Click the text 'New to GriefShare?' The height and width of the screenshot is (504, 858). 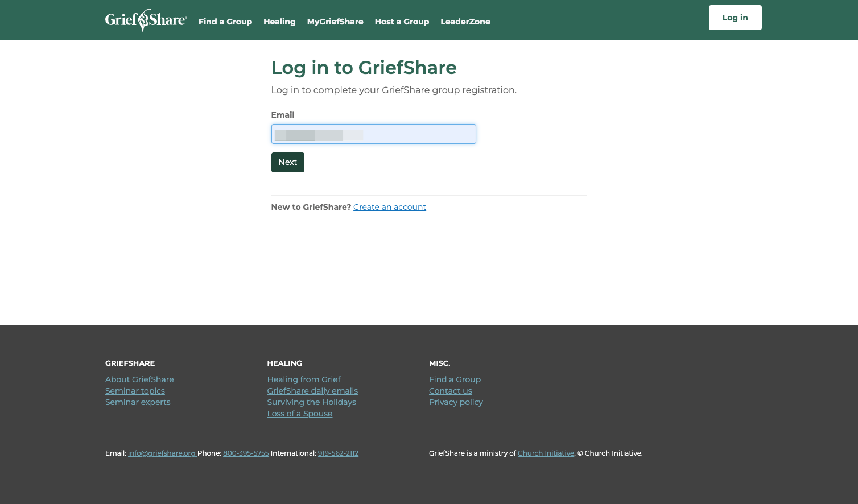pos(311,207)
